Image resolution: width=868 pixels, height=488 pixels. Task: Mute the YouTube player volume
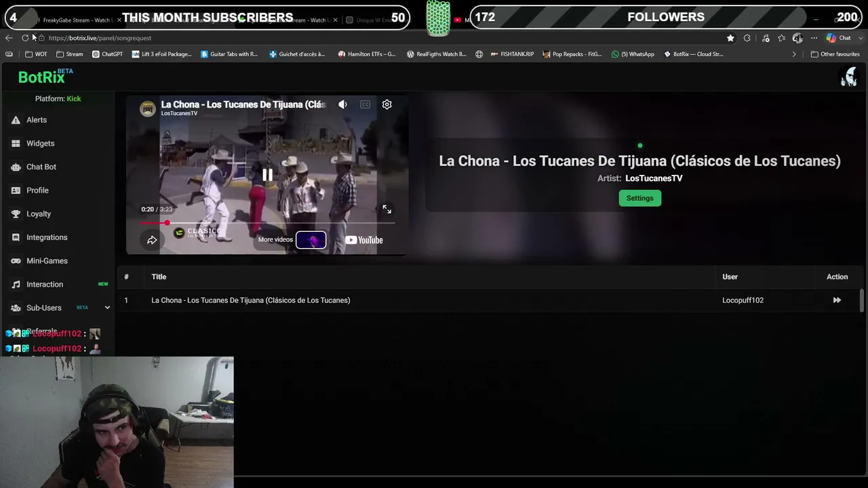click(x=342, y=104)
